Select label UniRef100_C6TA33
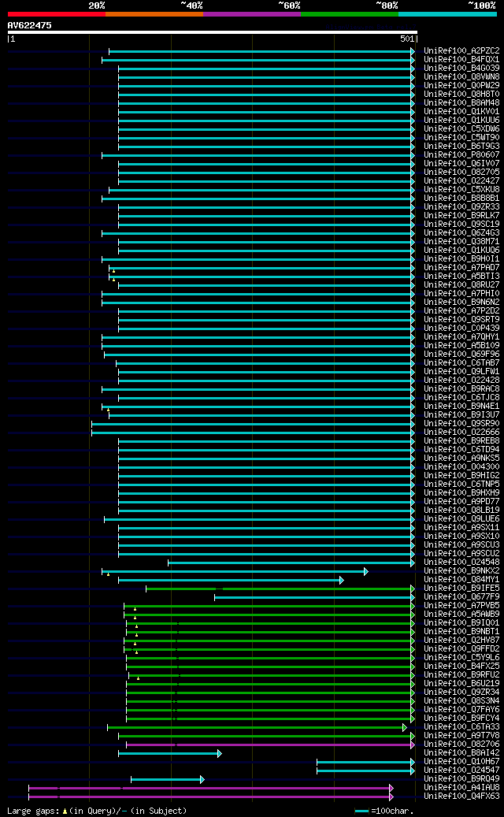This screenshot has width=504, height=817. click(461, 727)
